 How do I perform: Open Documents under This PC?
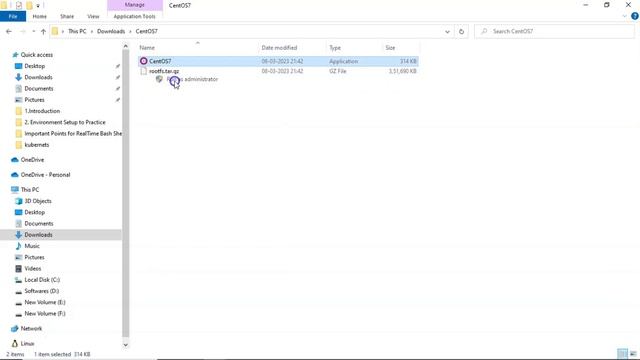39,224
